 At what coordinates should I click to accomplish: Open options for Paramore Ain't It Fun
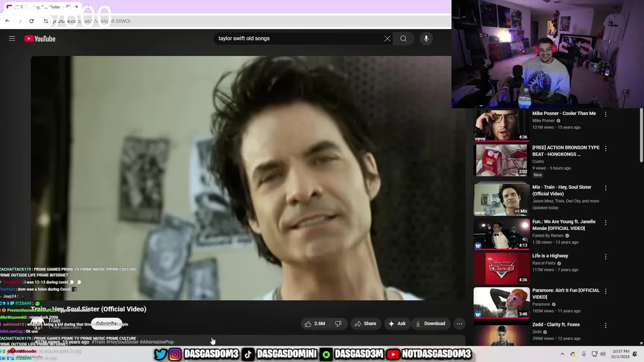pos(606,291)
